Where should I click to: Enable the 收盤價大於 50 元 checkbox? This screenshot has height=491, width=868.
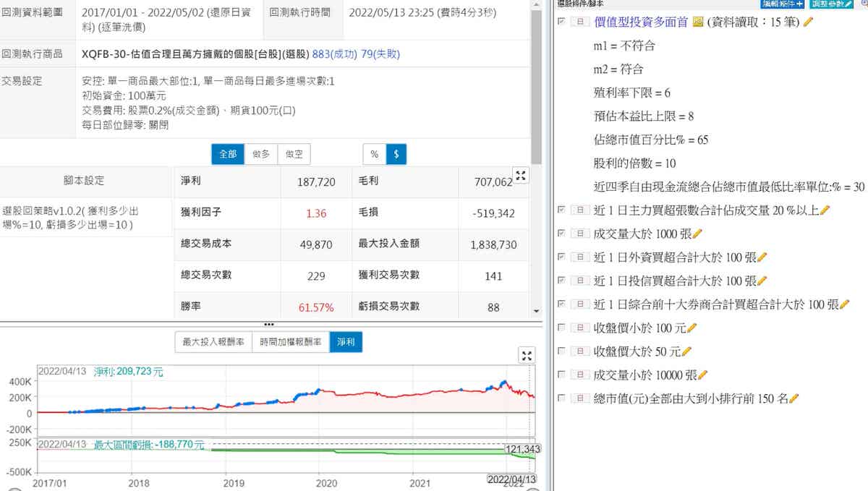pyautogui.click(x=562, y=351)
